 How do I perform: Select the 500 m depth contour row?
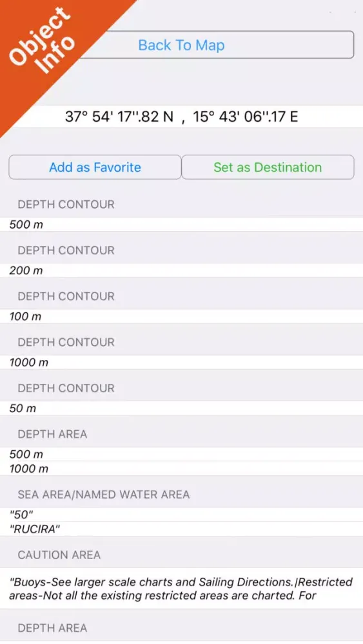coord(181,225)
